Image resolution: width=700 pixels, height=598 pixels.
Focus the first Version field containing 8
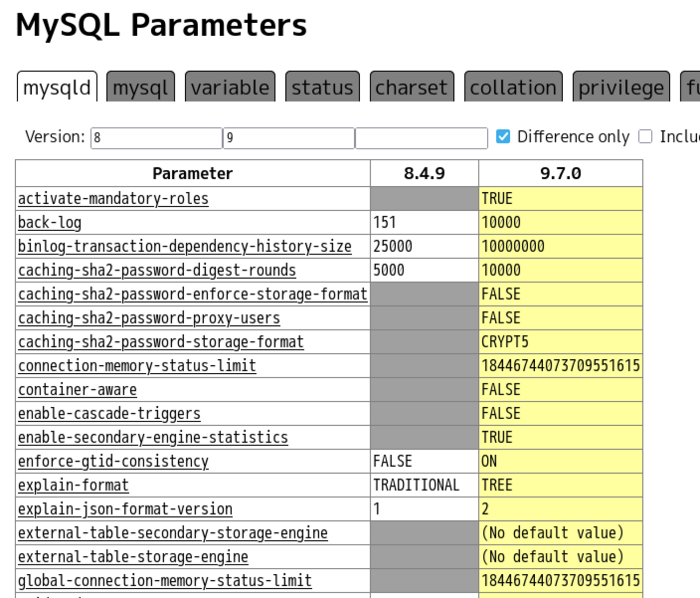156,138
